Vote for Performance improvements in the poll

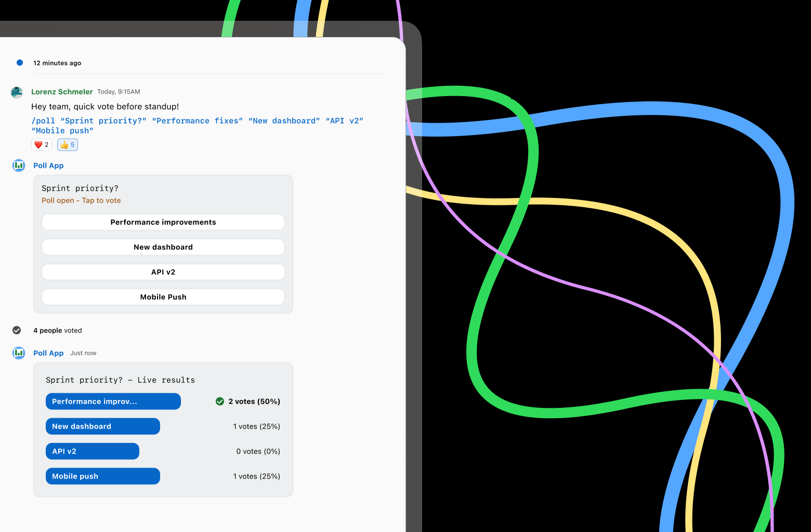point(163,222)
